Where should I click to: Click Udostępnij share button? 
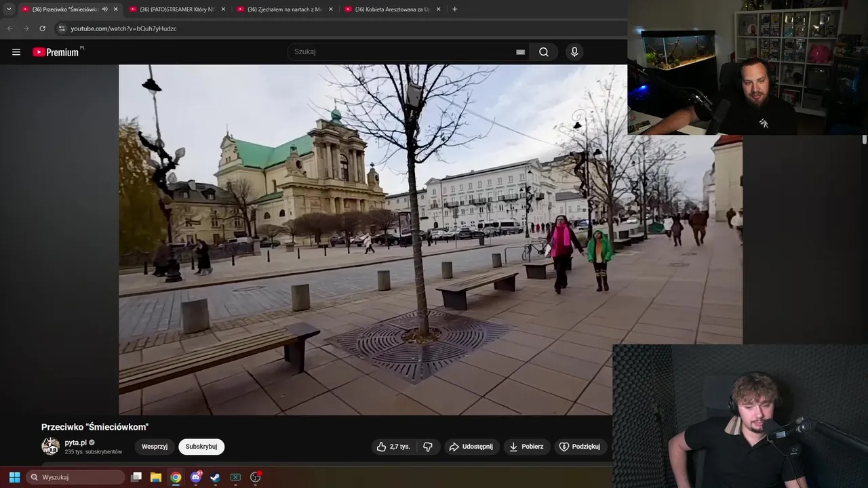pos(471,447)
